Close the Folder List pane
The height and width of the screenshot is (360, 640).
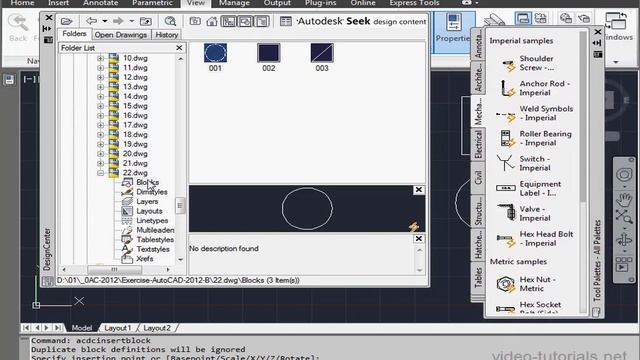(179, 48)
